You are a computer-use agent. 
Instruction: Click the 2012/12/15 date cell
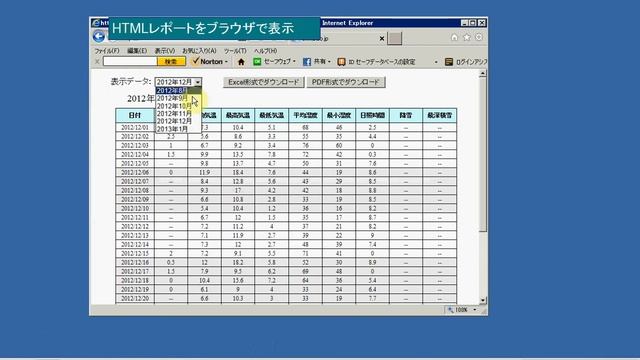coord(135,253)
